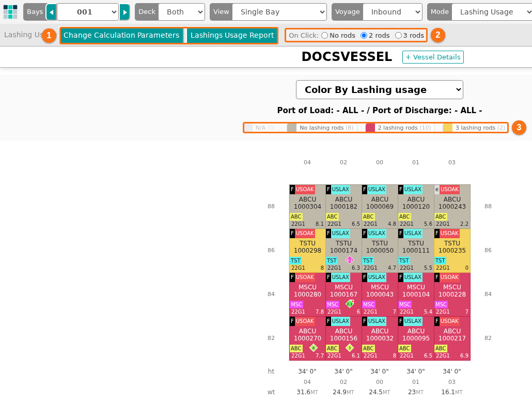This screenshot has width=532, height=403.
Task: Click USOAK port tag on TSTU 1000298
Action: [x=305, y=233]
